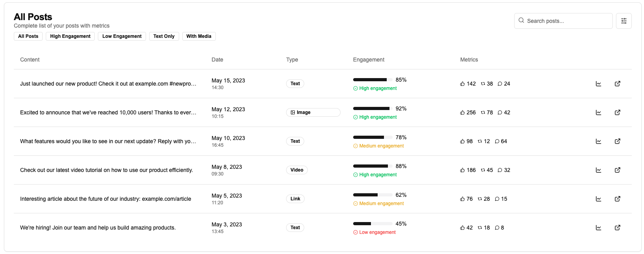Image resolution: width=644 pixels, height=254 pixels.
Task: View analytics chart for the May 10 post
Action: pyautogui.click(x=598, y=141)
